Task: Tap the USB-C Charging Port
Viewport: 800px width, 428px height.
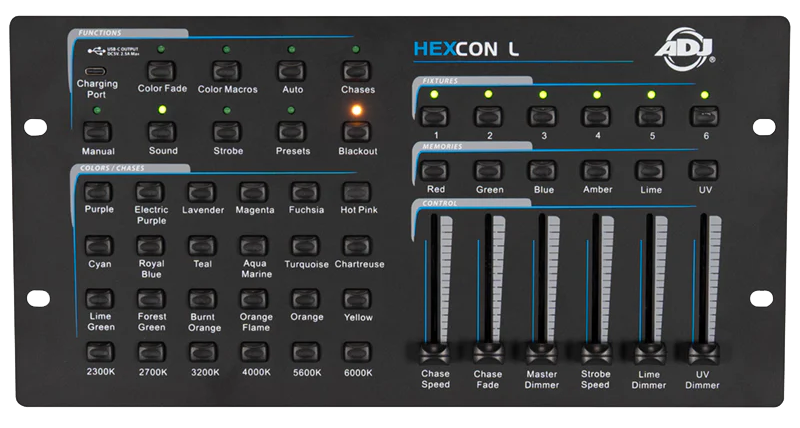Action: tap(95, 71)
